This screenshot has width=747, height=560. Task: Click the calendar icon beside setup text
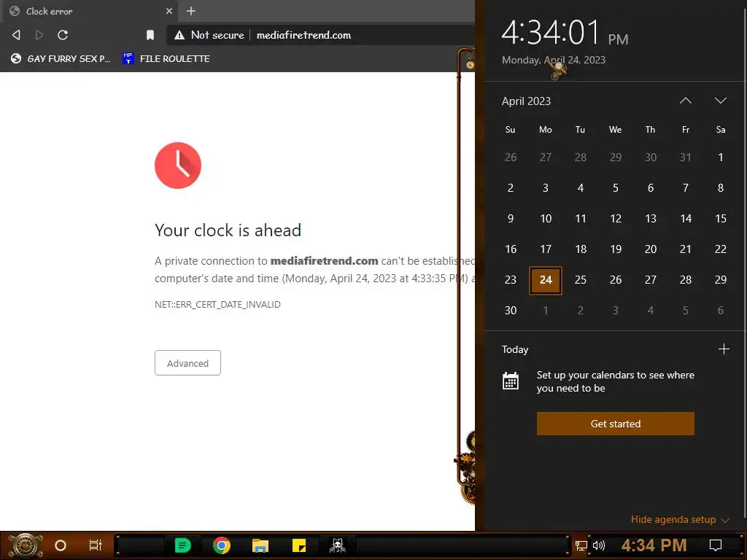click(x=510, y=381)
